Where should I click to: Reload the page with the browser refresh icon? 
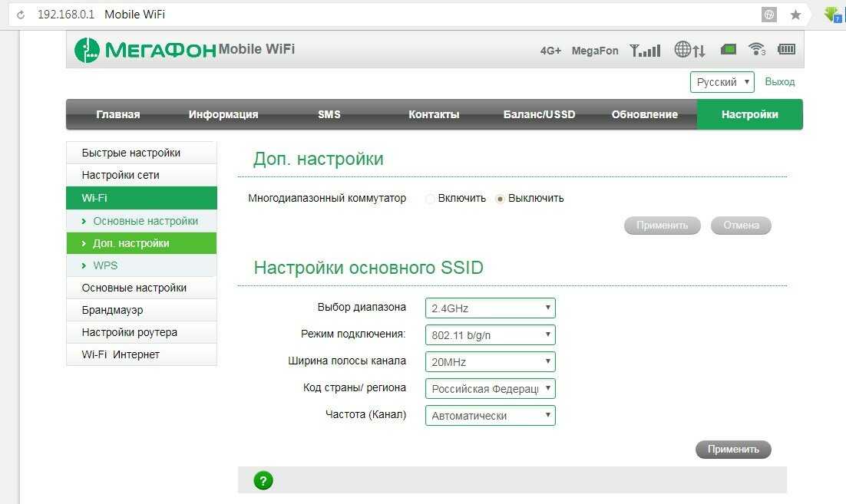[20, 15]
